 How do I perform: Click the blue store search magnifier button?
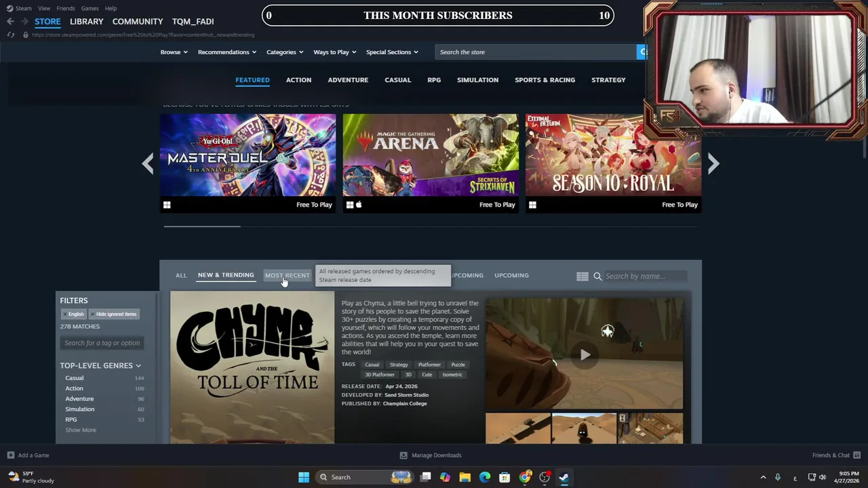642,52
